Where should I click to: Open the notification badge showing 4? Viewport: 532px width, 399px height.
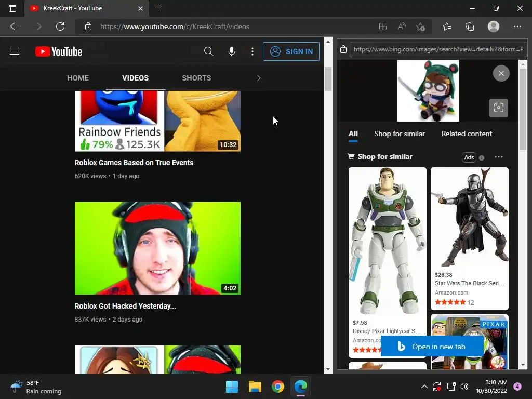point(517,387)
